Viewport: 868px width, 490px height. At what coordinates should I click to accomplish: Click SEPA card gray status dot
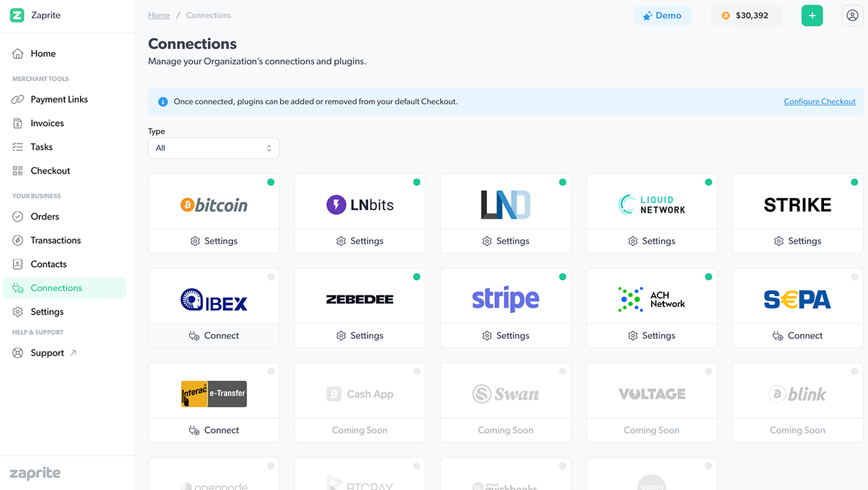(854, 277)
